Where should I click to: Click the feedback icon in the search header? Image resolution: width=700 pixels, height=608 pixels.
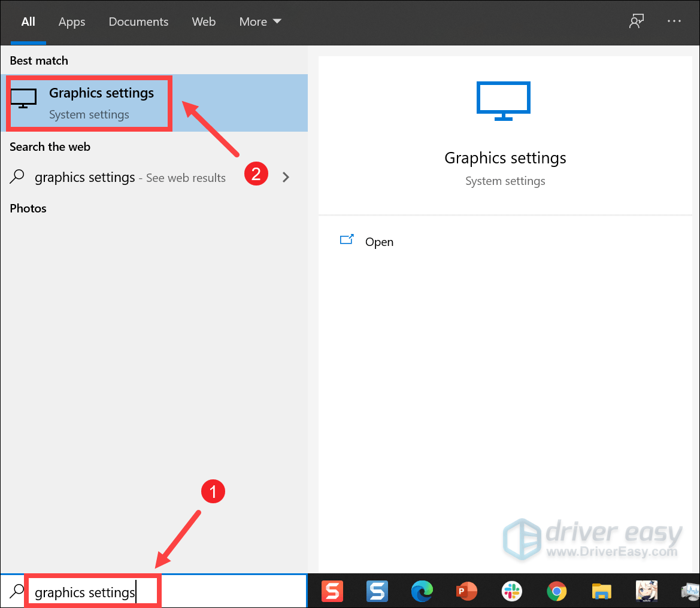pyautogui.click(x=636, y=21)
